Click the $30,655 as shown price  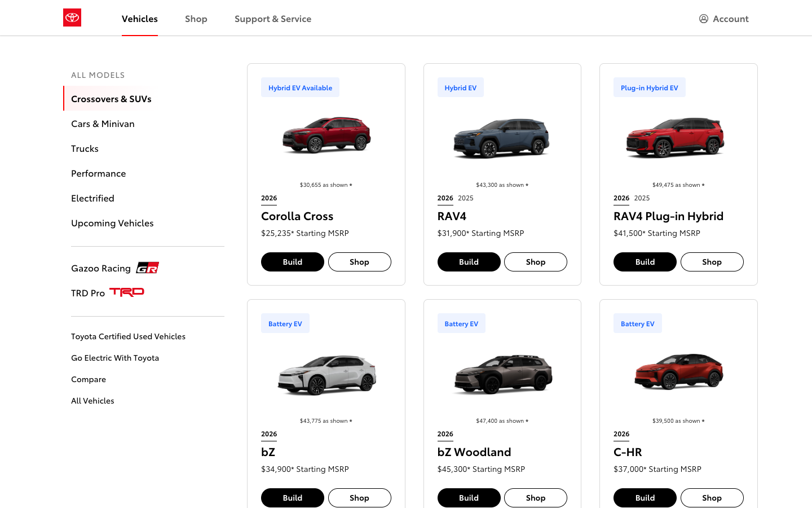coord(326,185)
